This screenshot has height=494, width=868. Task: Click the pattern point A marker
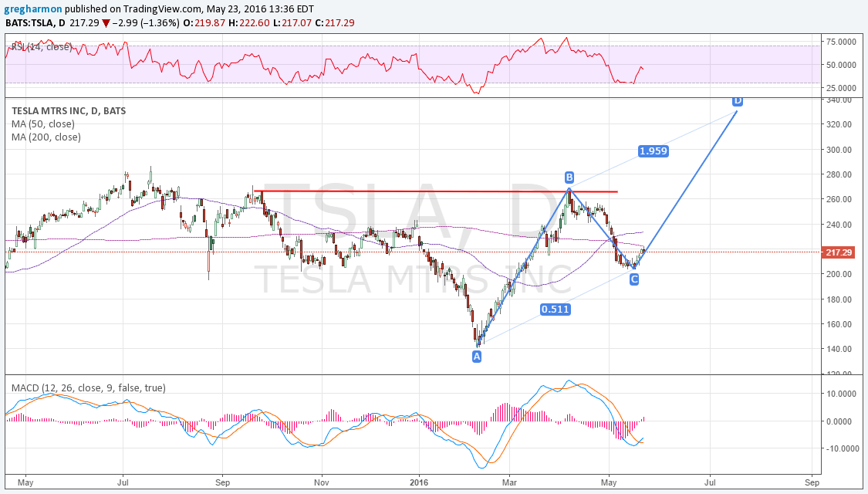pos(477,357)
